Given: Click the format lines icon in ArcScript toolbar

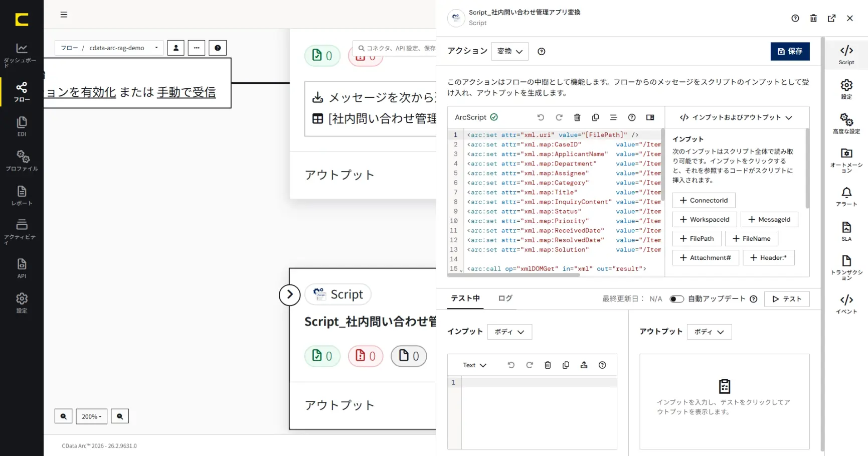Looking at the screenshot, I should tap(613, 117).
